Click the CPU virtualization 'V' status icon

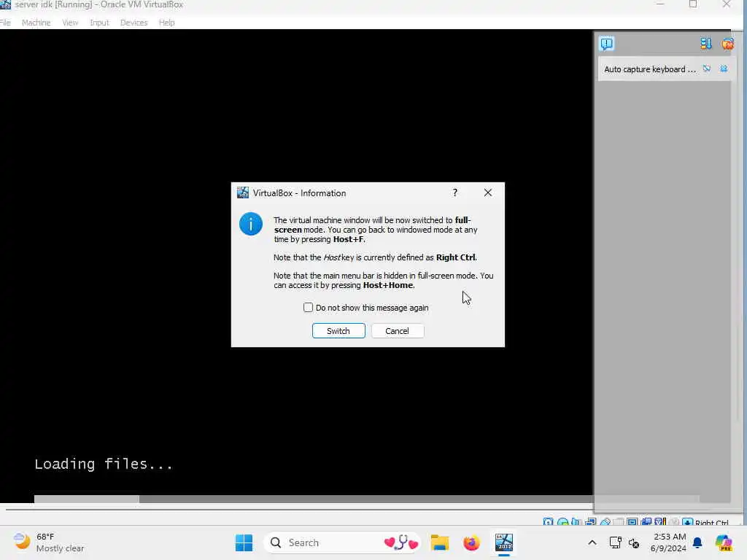point(660,522)
